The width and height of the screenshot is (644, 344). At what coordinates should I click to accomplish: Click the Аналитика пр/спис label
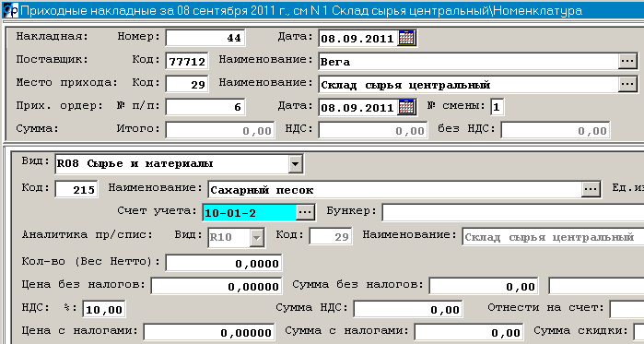click(88, 234)
